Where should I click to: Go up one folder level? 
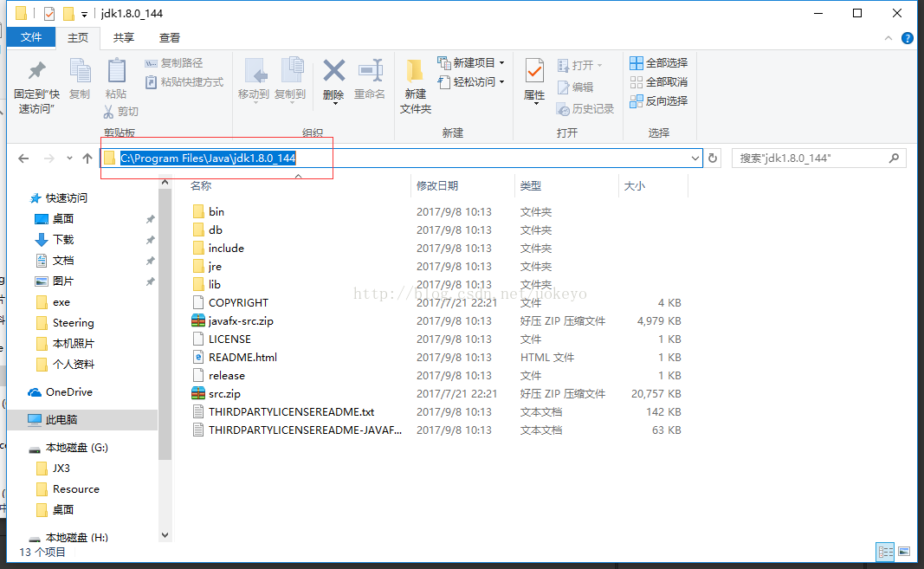[87, 158]
